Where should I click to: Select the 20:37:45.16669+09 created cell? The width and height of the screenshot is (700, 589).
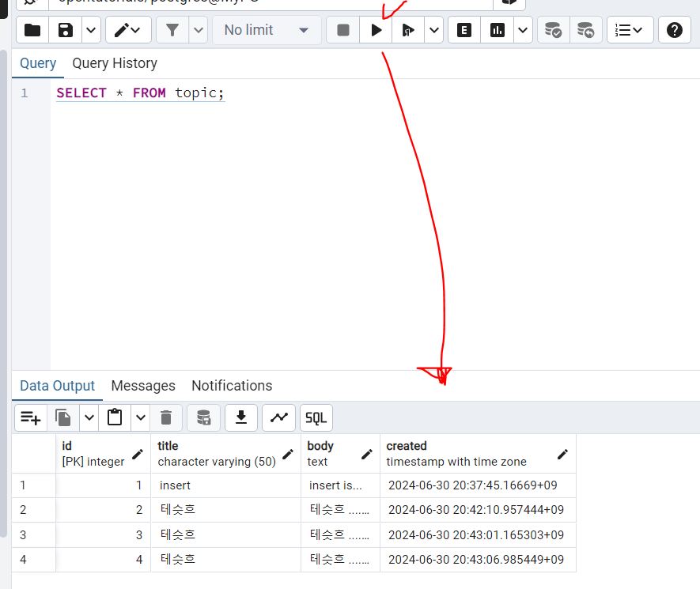pyautogui.click(x=478, y=485)
